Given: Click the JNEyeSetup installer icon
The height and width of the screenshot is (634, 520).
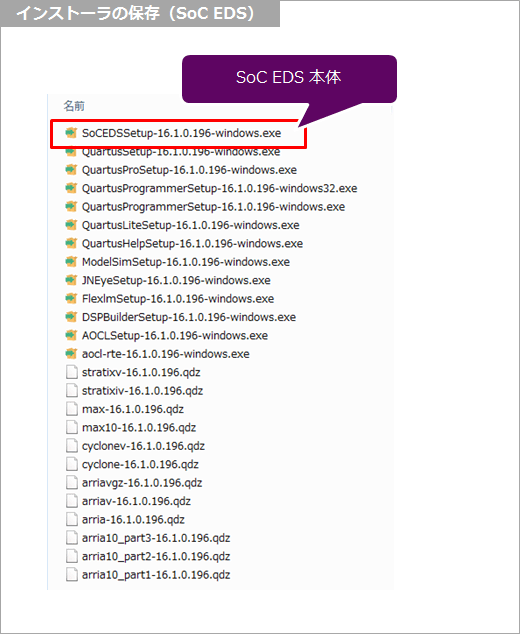Looking at the screenshot, I should pyautogui.click(x=71, y=280).
